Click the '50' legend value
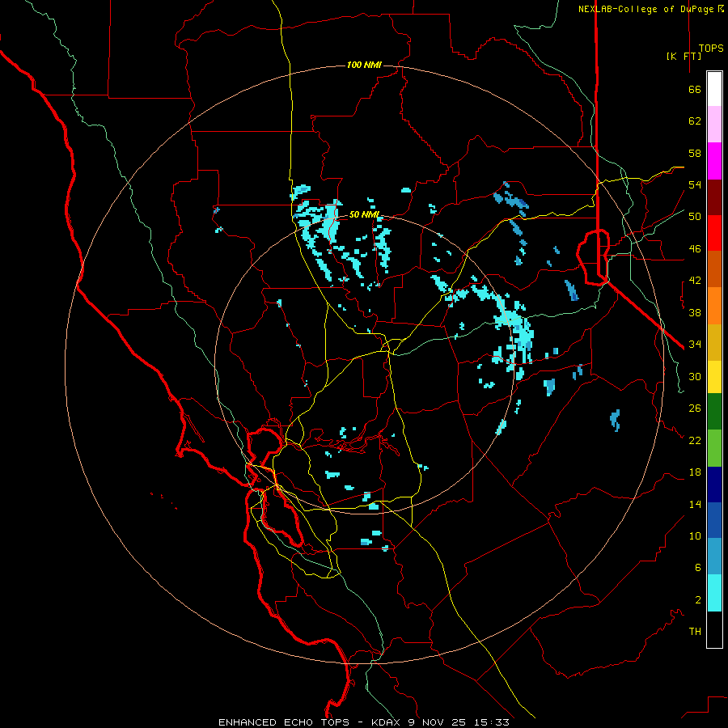The height and width of the screenshot is (728, 728). pyautogui.click(x=695, y=217)
